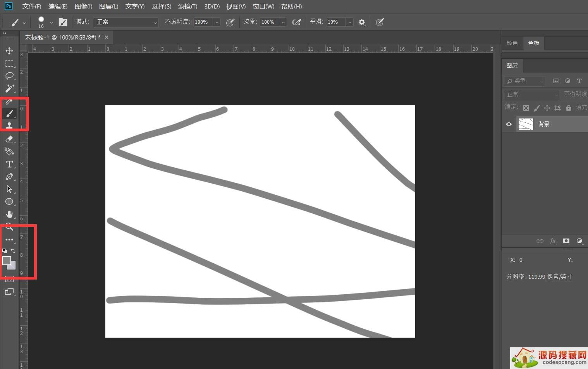Open the 编辑(E) menu
This screenshot has height=369, width=588.
[58, 7]
